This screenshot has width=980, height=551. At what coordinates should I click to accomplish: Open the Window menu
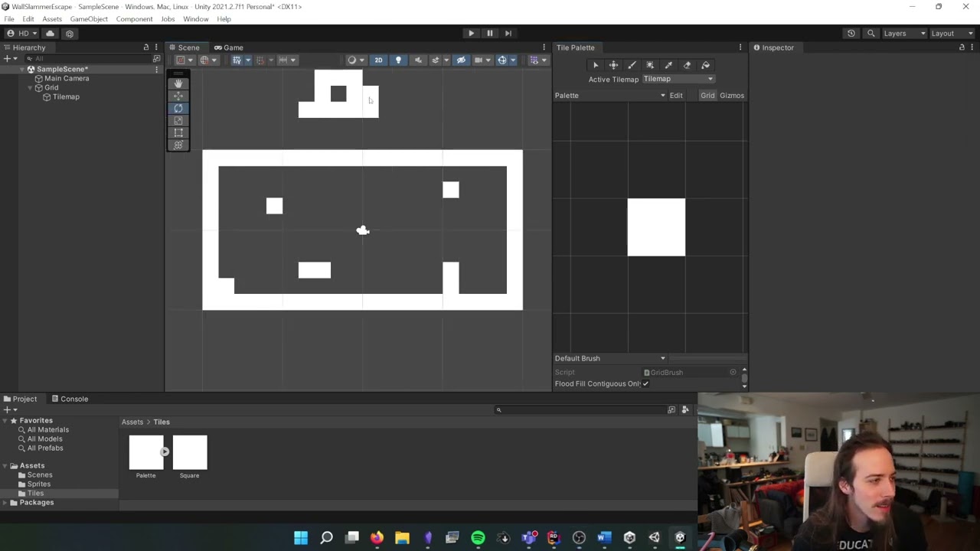tap(195, 19)
